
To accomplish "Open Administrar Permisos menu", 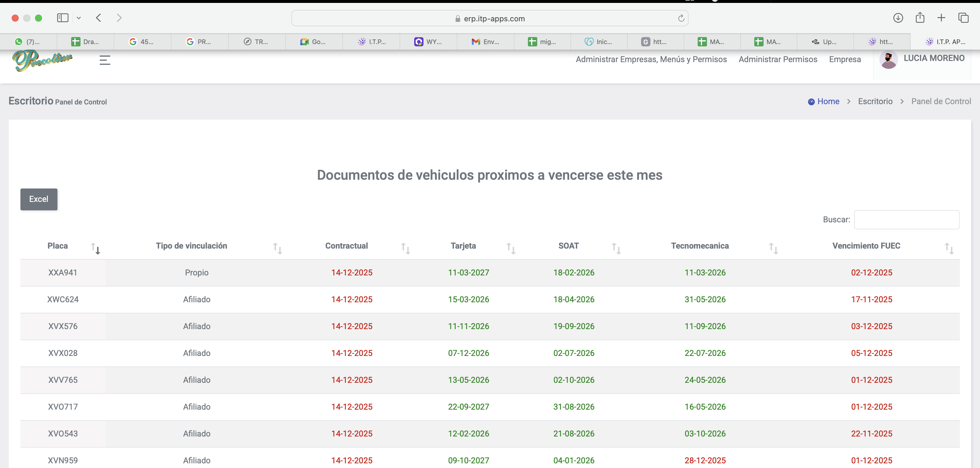I will (778, 59).
